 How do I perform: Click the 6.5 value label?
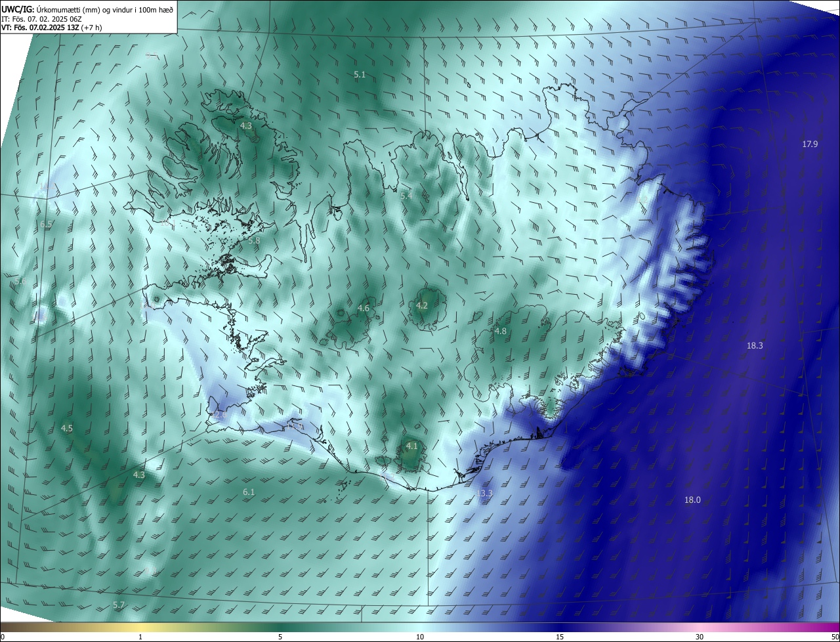pos(46,225)
